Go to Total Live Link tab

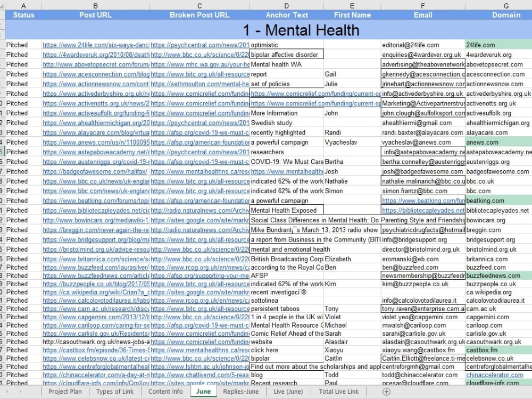click(338, 392)
